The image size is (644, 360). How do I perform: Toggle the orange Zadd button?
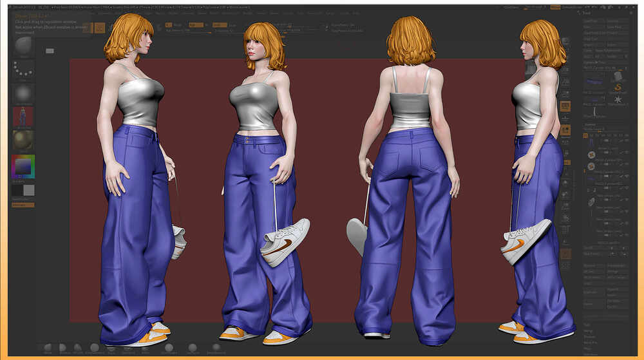(x=220, y=25)
